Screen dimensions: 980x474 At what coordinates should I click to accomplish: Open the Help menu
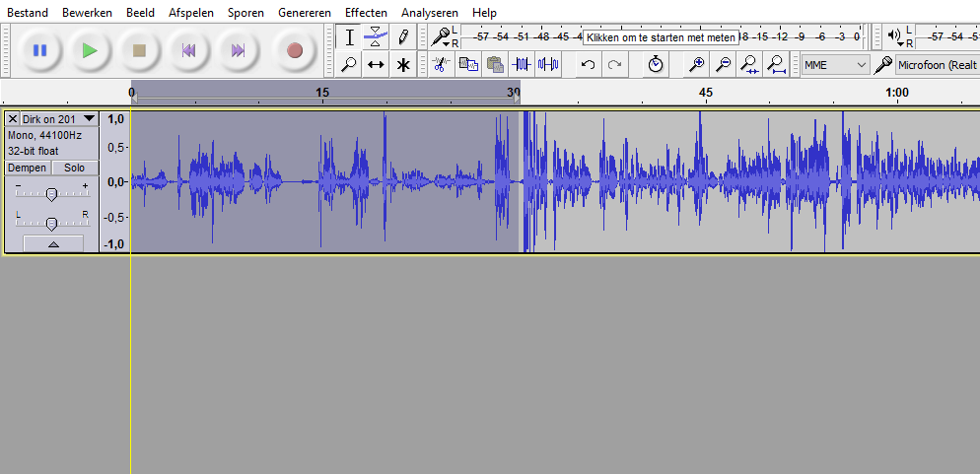coord(484,13)
